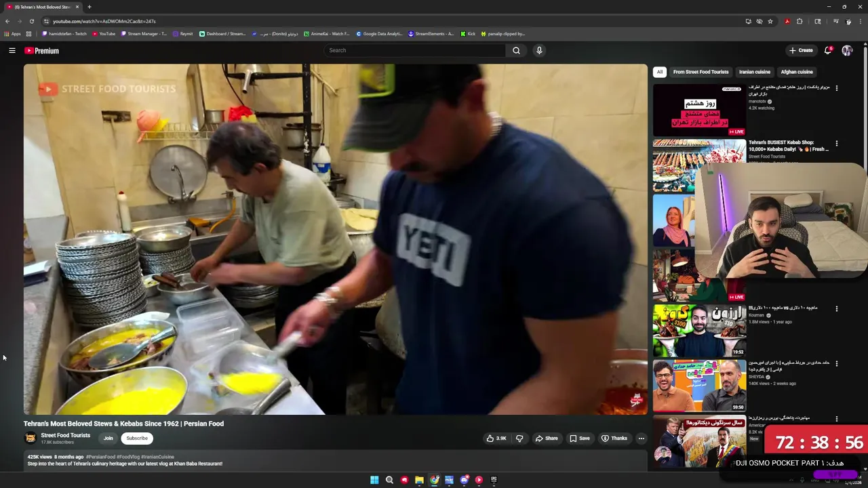This screenshot has width=868, height=488.
Task: Open the hamidstefan - Twitch bookmark
Action: point(64,34)
